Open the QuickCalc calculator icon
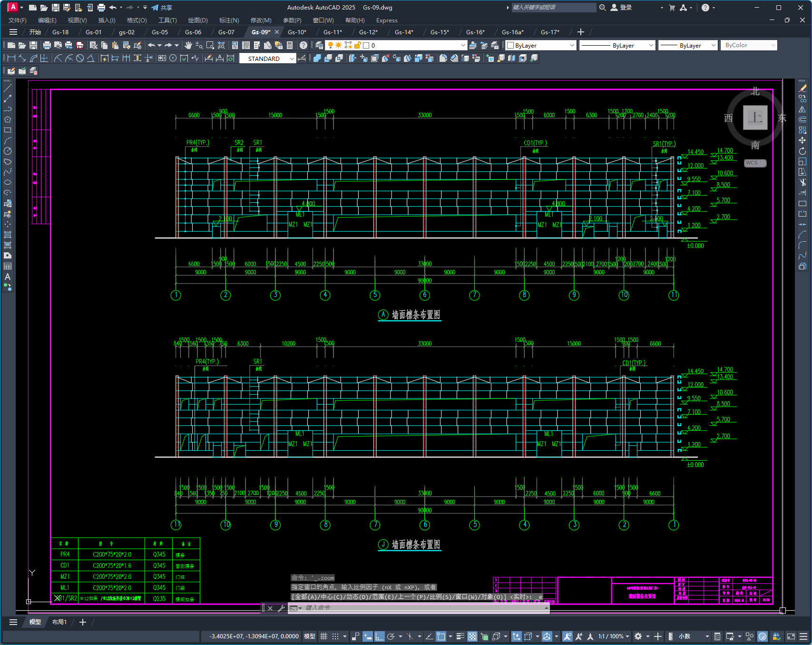 pos(290,45)
